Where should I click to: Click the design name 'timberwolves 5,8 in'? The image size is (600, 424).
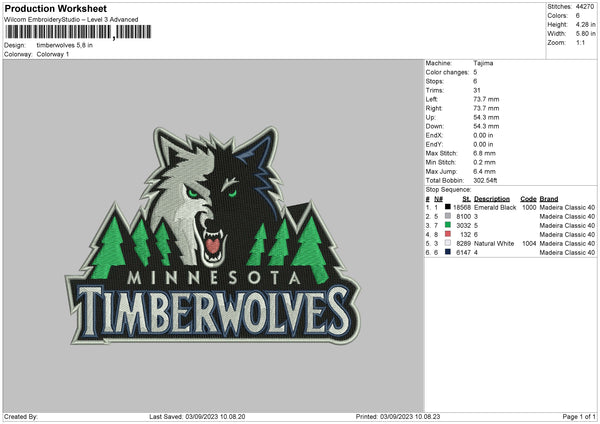point(65,45)
